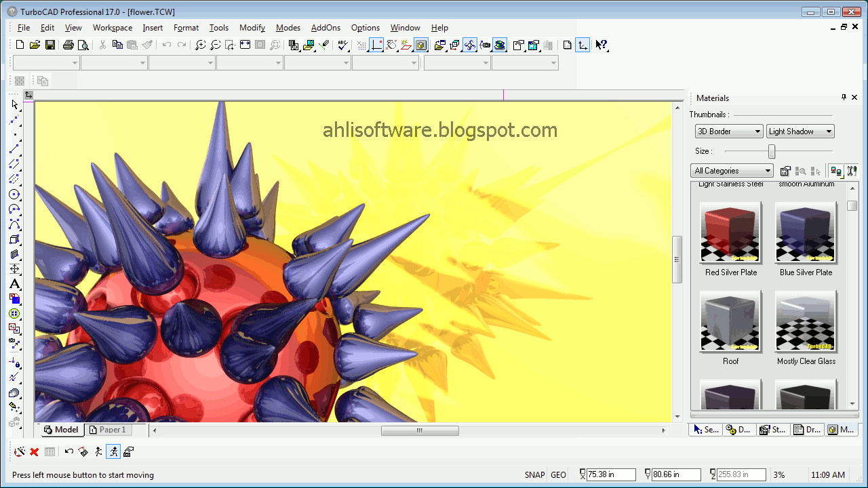Image resolution: width=868 pixels, height=488 pixels.
Task: Select the Blue Silver Plate material thumbnail
Action: click(806, 232)
